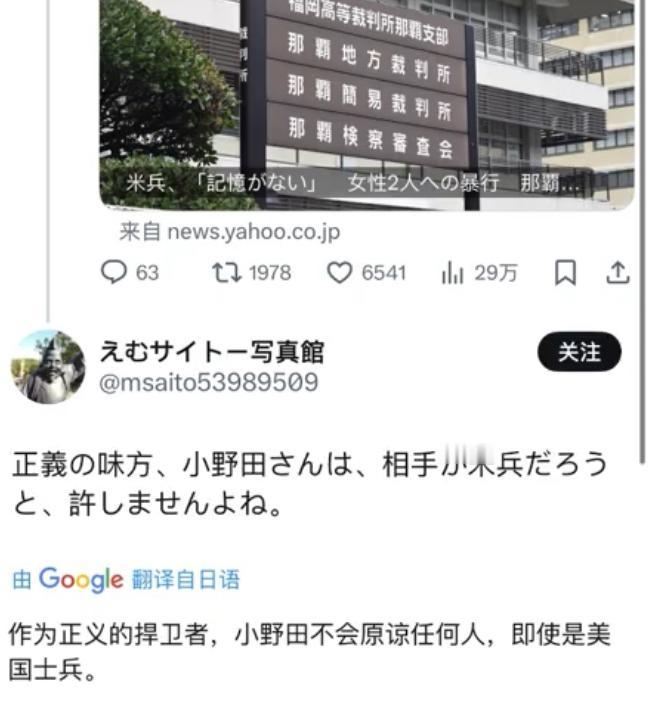Open the courthouse article preview image

[367, 104]
